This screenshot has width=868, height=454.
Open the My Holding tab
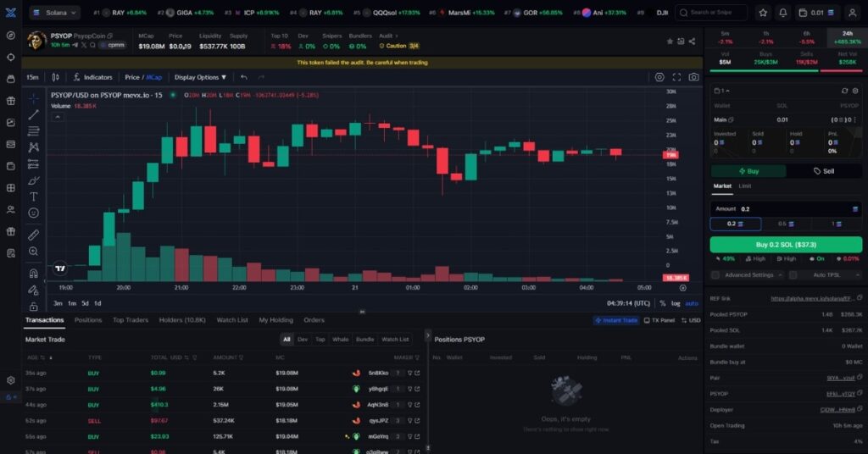click(x=275, y=320)
